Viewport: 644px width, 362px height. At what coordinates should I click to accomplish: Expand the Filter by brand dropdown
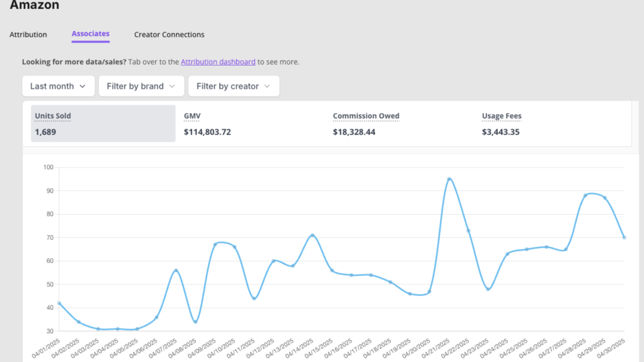click(x=141, y=86)
